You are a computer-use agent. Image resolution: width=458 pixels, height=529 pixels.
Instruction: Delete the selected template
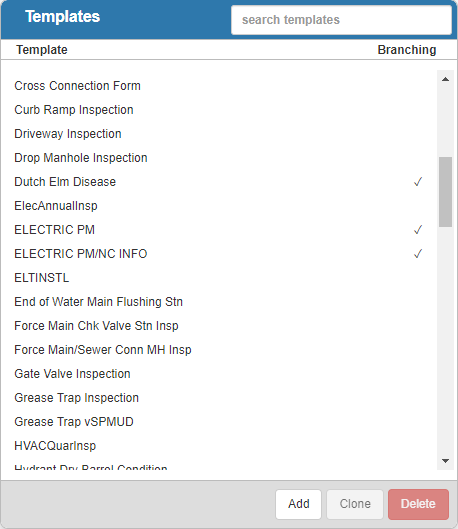click(x=418, y=504)
